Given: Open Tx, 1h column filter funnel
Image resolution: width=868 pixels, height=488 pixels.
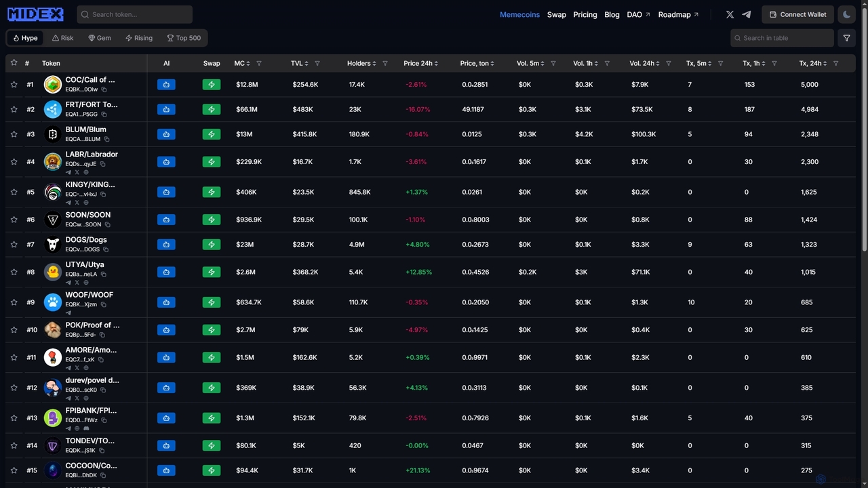Looking at the screenshot, I should point(774,63).
